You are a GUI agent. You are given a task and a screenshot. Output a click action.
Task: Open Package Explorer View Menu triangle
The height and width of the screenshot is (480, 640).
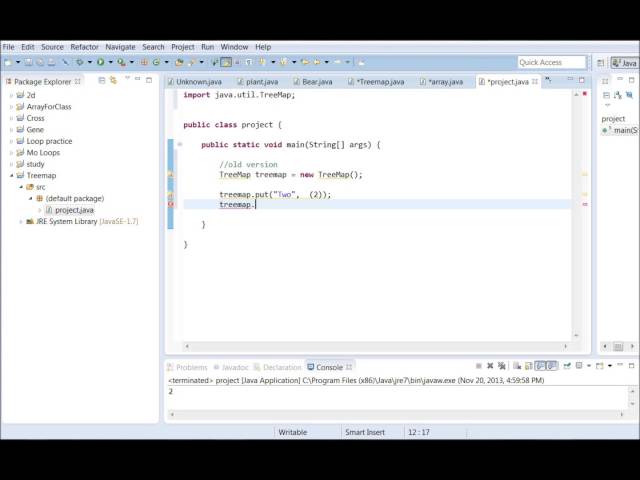coord(127,78)
